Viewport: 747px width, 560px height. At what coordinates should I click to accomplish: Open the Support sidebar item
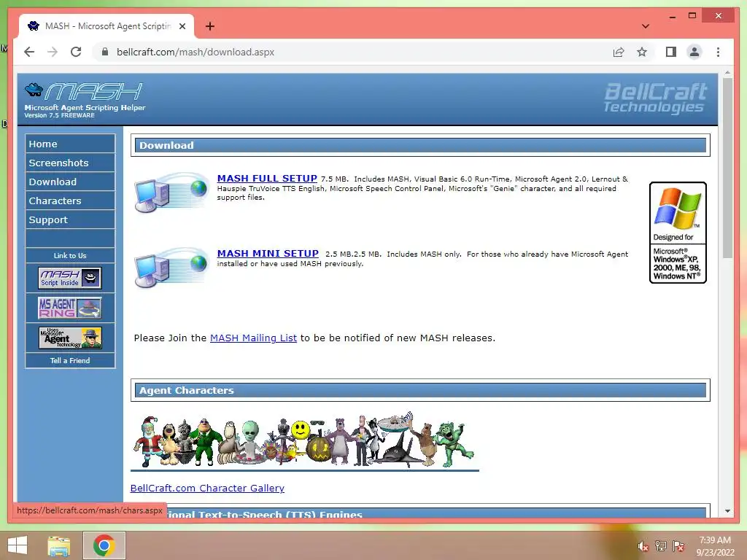click(70, 220)
